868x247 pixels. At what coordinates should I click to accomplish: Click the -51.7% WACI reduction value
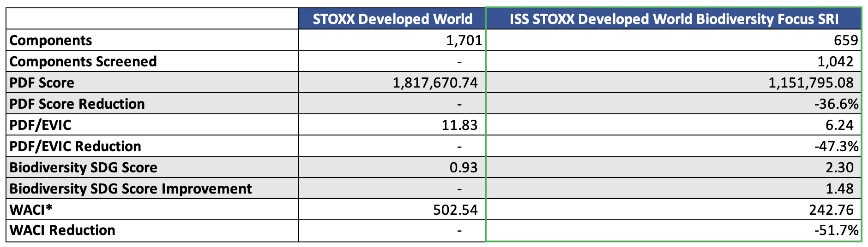pyautogui.click(x=837, y=230)
